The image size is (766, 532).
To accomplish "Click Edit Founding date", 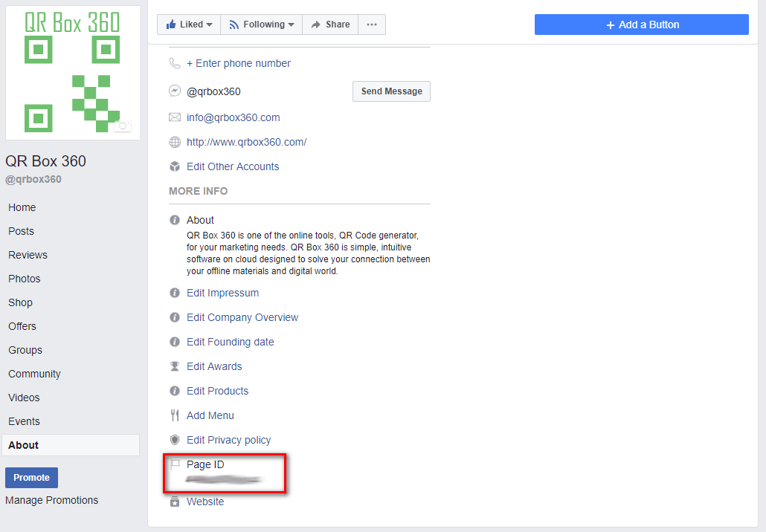I will [x=230, y=342].
